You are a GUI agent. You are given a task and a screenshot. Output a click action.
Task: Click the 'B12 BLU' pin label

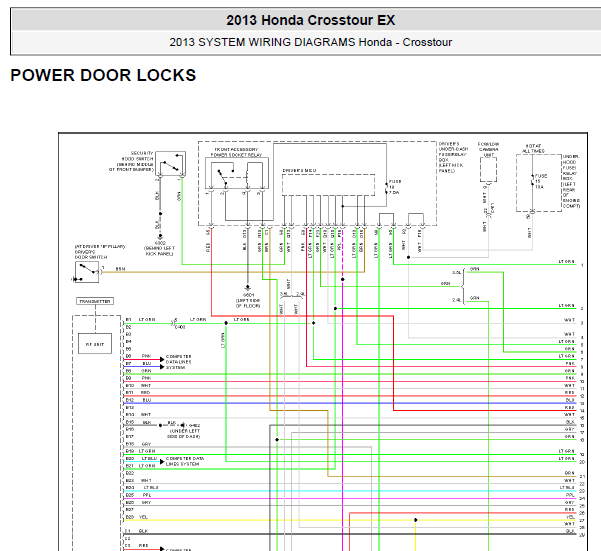pyautogui.click(x=138, y=400)
